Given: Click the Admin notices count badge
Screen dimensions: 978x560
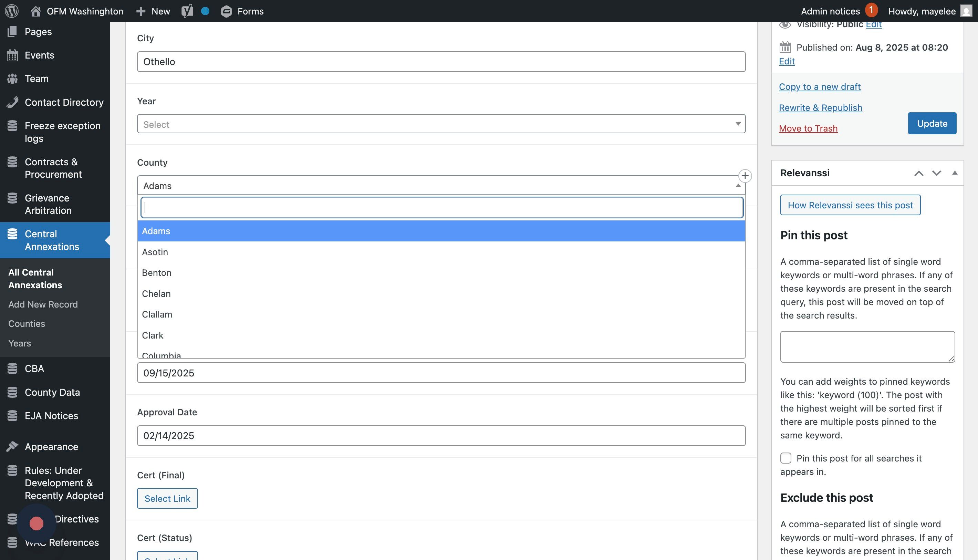Looking at the screenshot, I should (x=871, y=10).
